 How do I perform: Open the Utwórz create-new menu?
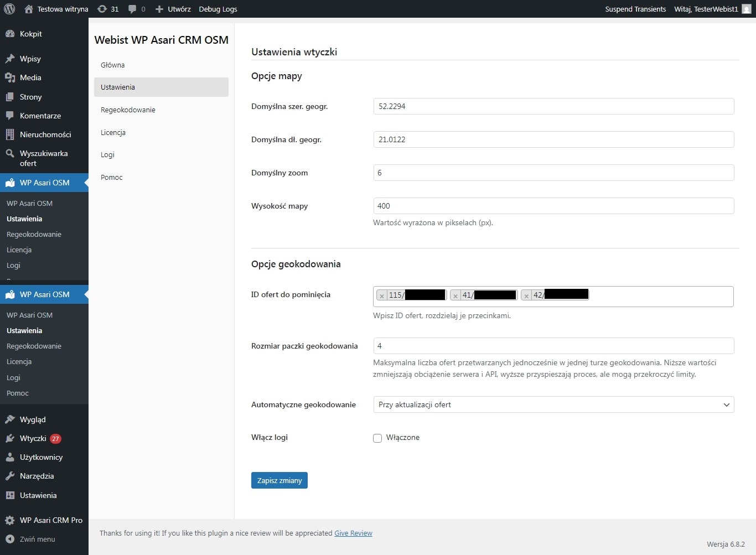point(173,9)
